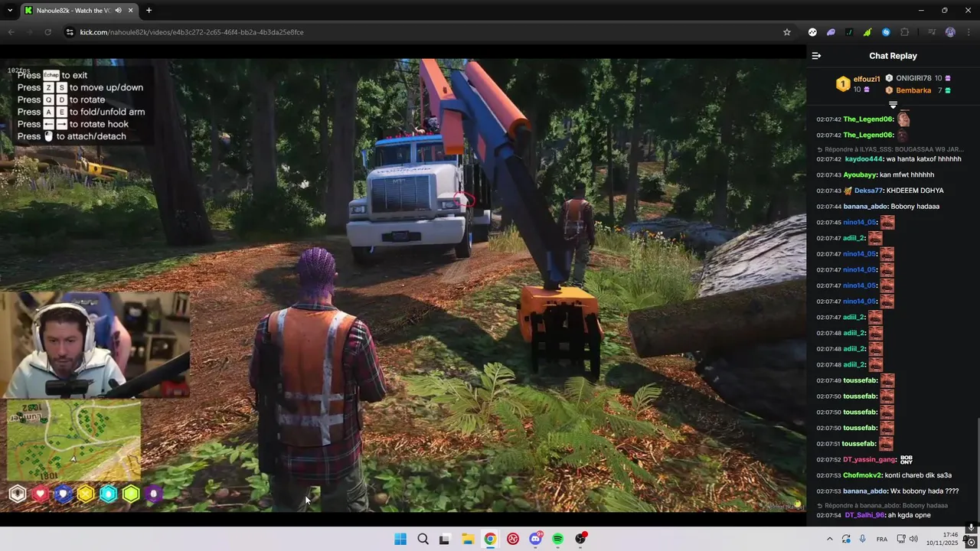Open the Windows Start menu
980x551 pixels.
point(400,539)
